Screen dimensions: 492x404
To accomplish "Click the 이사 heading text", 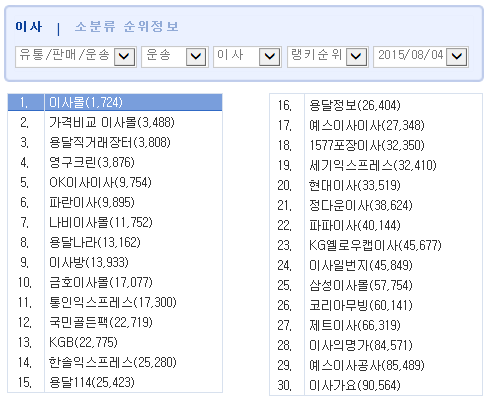I will click(29, 27).
